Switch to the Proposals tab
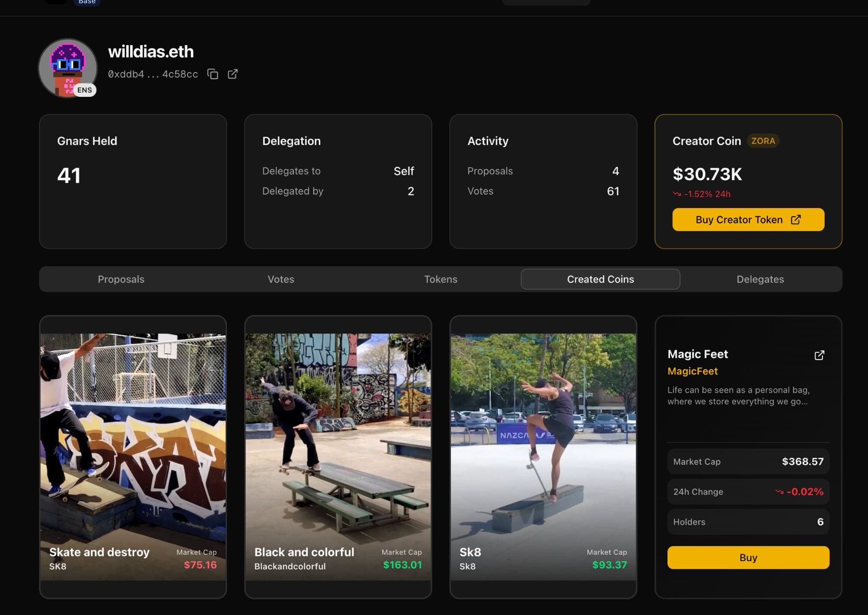 (121, 279)
